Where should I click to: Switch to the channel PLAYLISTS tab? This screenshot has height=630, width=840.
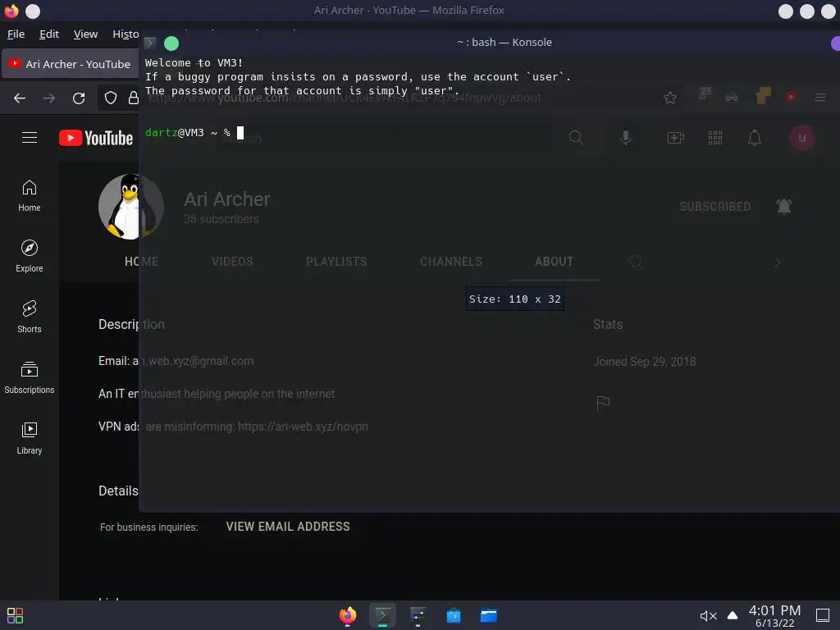[x=336, y=262]
